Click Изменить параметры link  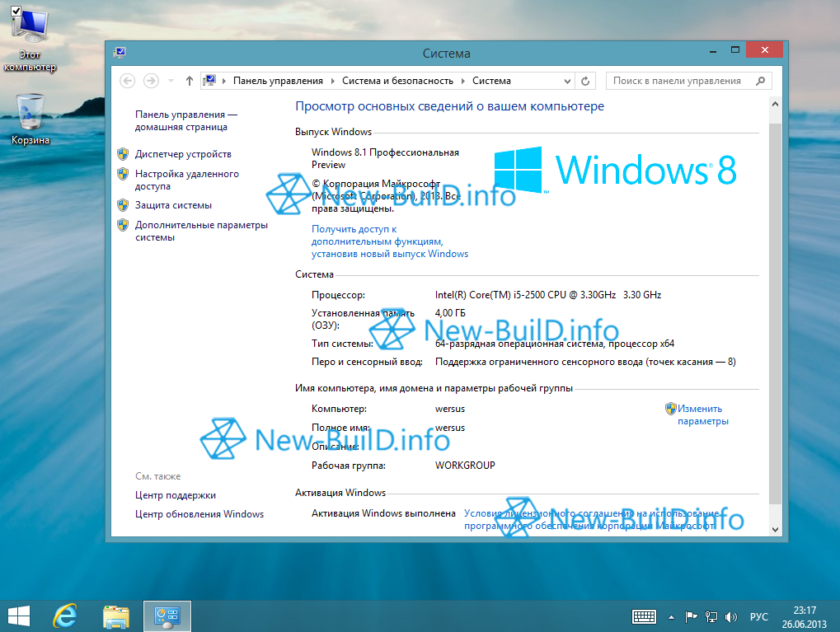click(703, 415)
